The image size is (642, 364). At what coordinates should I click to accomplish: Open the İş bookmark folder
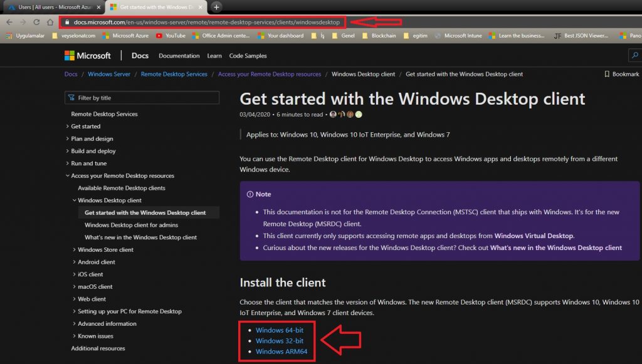(x=318, y=36)
